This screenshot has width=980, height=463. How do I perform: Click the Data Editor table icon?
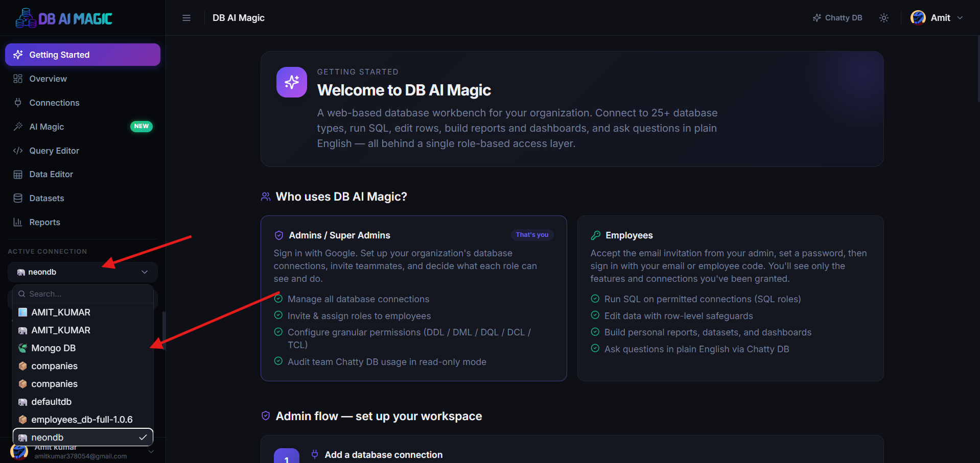[x=18, y=175]
